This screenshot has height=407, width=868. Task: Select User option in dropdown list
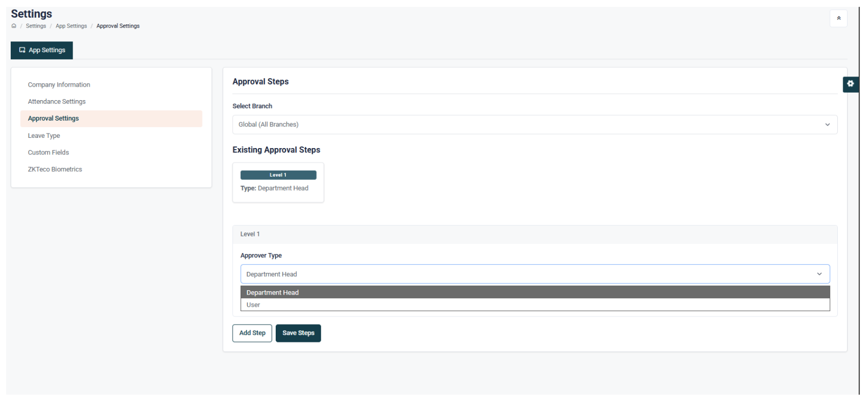tap(253, 305)
